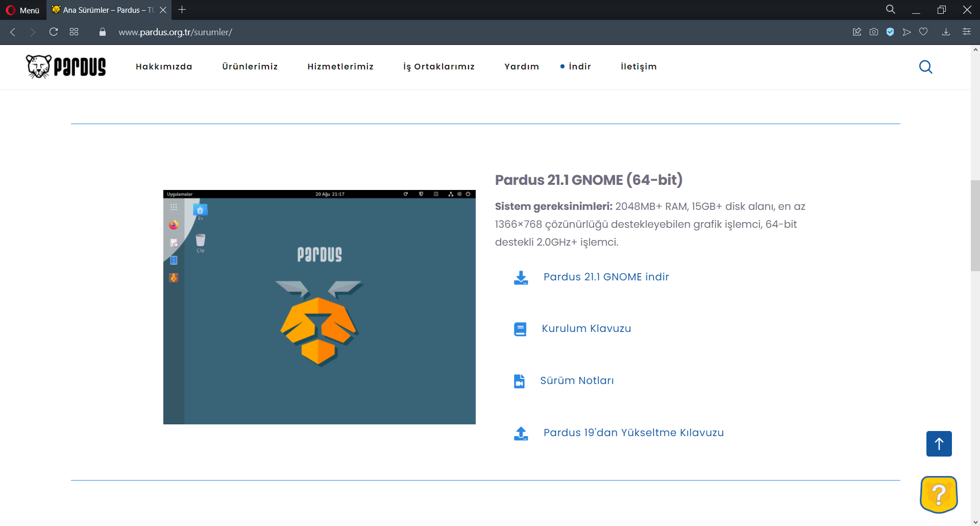Viewport: 980px width, 526px height.
Task: Open the İndir menu item
Action: (x=580, y=66)
